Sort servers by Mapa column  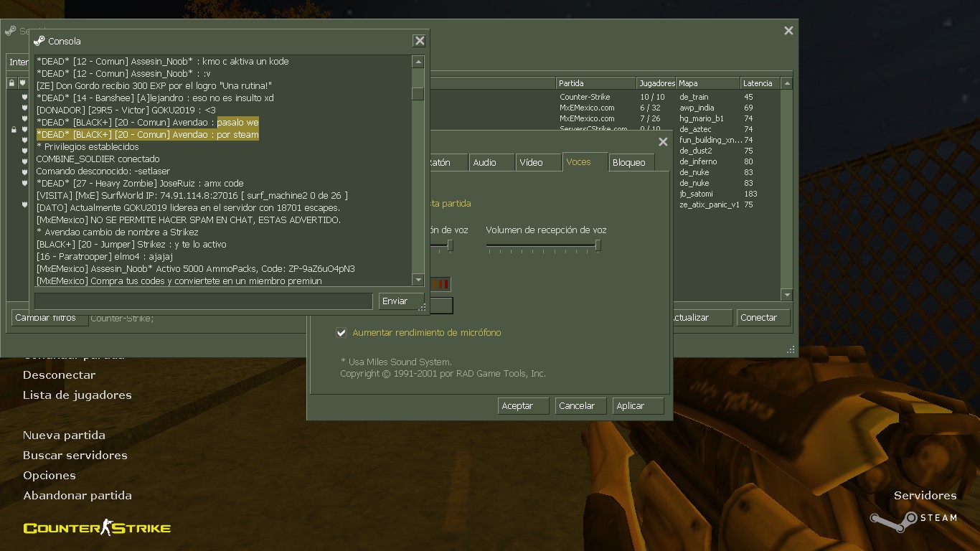point(707,83)
